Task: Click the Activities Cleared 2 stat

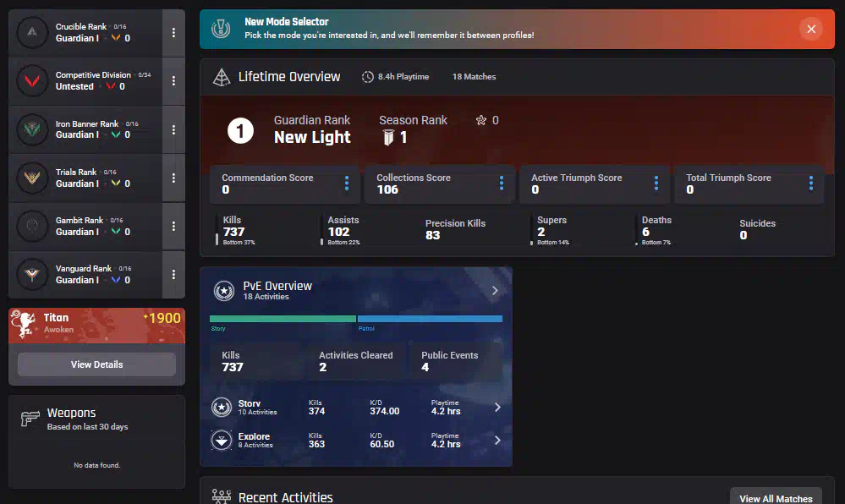Action: click(355, 362)
